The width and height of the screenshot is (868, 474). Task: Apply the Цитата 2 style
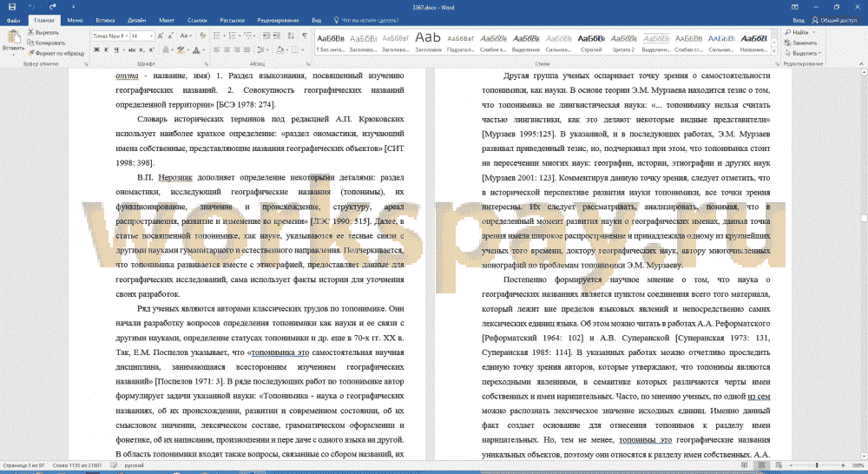tap(623, 42)
